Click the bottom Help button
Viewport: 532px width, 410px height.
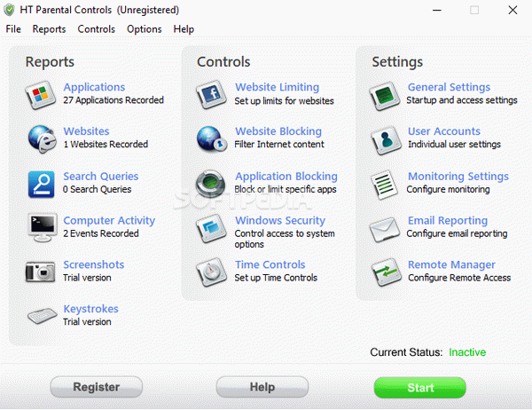pyautogui.click(x=262, y=387)
